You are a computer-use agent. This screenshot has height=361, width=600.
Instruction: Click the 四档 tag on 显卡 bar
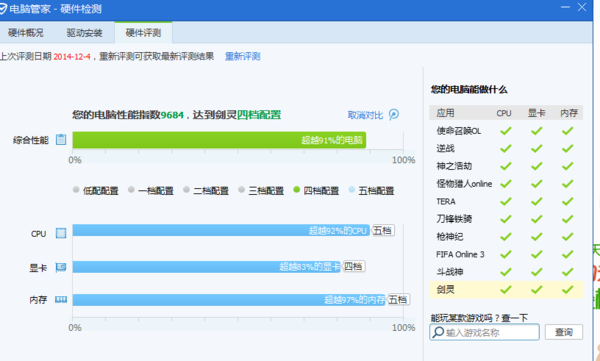pyautogui.click(x=353, y=266)
